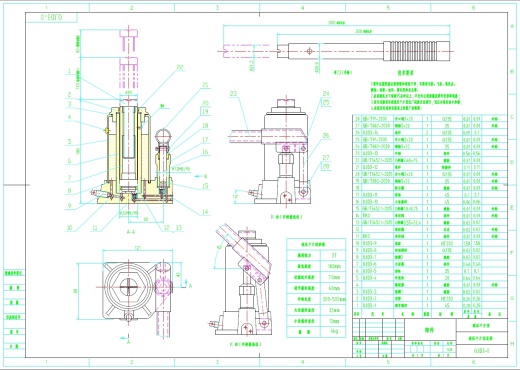The width and height of the screenshot is (520, 370).
Task: Click the 121 width dimension on top view
Action: [x=138, y=248]
